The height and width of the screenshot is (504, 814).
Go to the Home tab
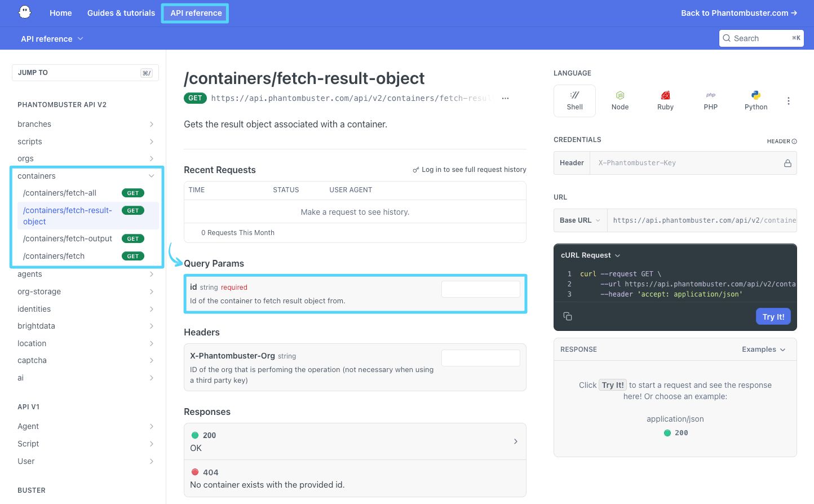61,13
